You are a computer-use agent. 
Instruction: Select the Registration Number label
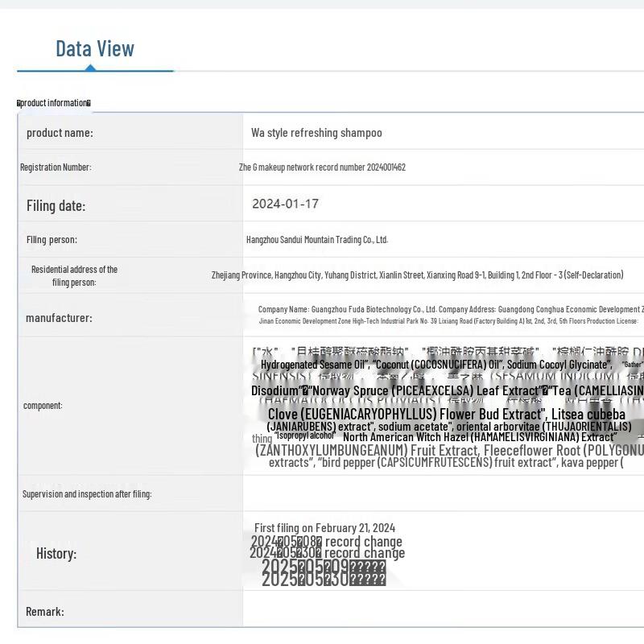pos(56,167)
